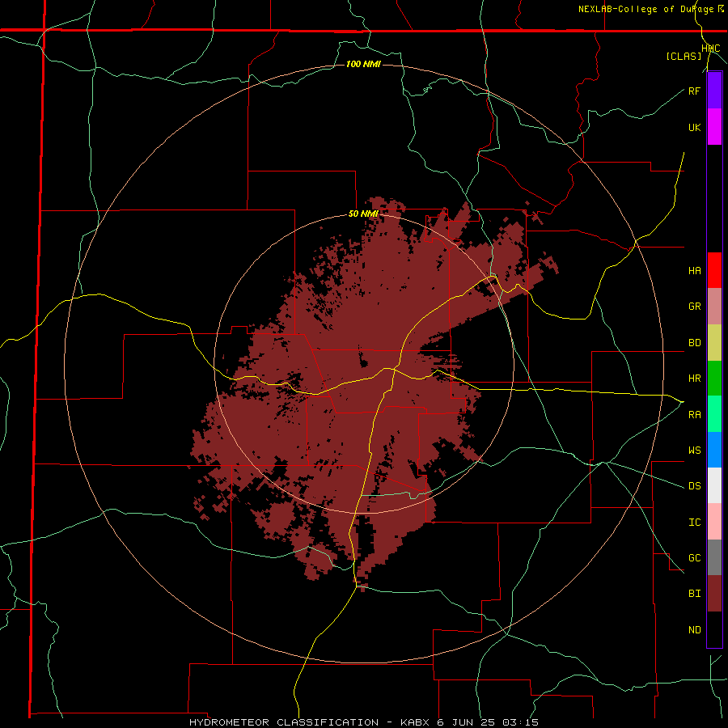The height and width of the screenshot is (728, 728).
Task: Click the HA red legend swatch
Action: pos(714,270)
